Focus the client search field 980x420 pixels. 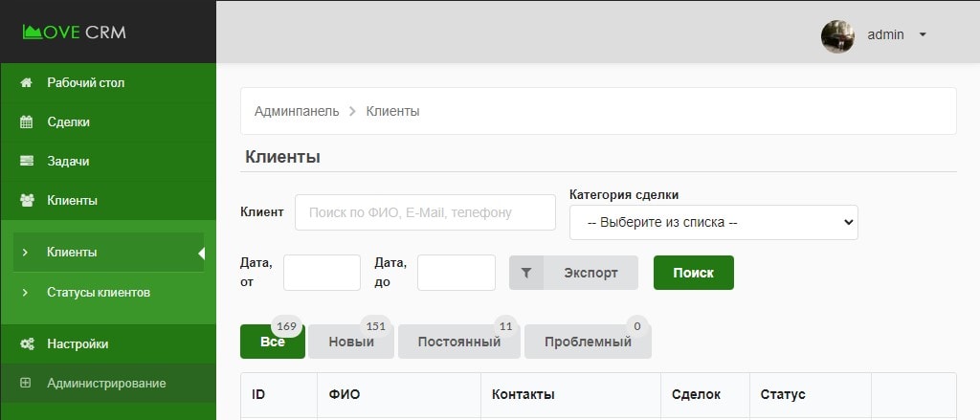click(x=425, y=212)
